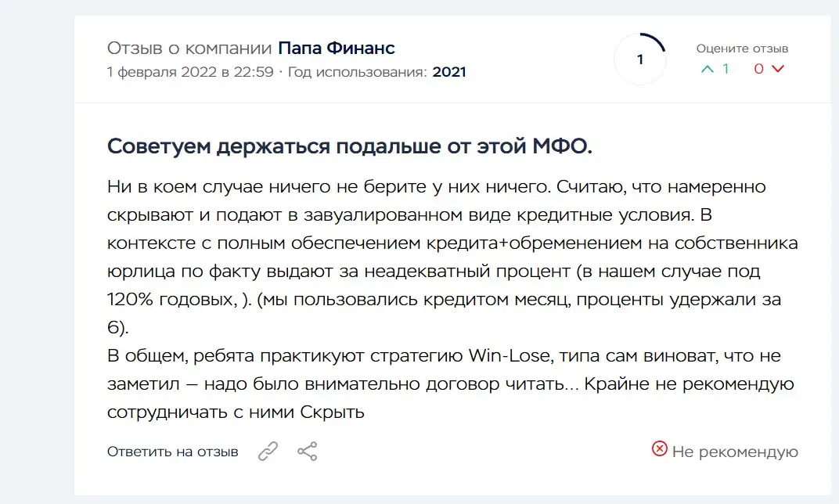Viewport: 839px width, 504px height.
Task: Click the Отзыв о компании heading text
Action: pyautogui.click(x=189, y=49)
